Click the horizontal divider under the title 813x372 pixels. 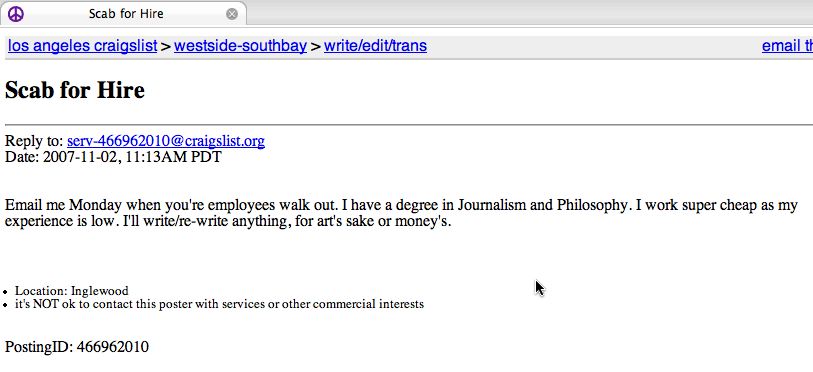click(x=409, y=125)
